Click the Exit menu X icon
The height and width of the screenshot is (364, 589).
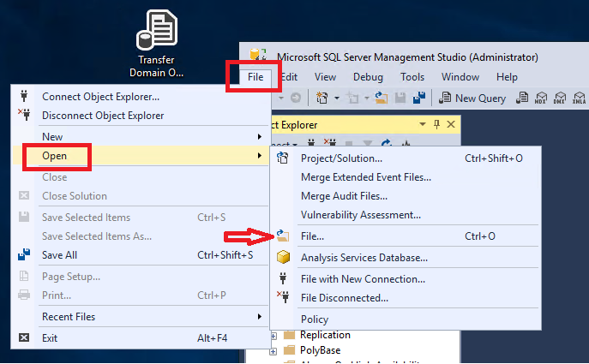[x=24, y=337]
